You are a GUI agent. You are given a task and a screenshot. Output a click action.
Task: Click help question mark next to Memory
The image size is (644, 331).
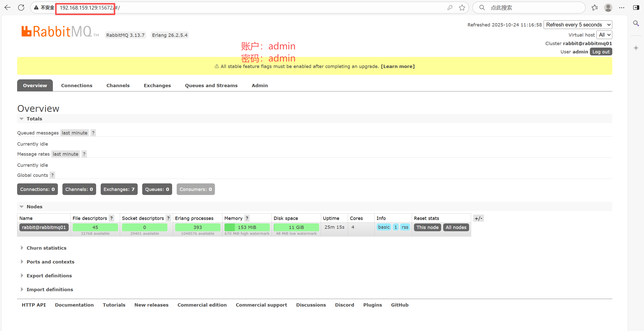[x=247, y=218]
